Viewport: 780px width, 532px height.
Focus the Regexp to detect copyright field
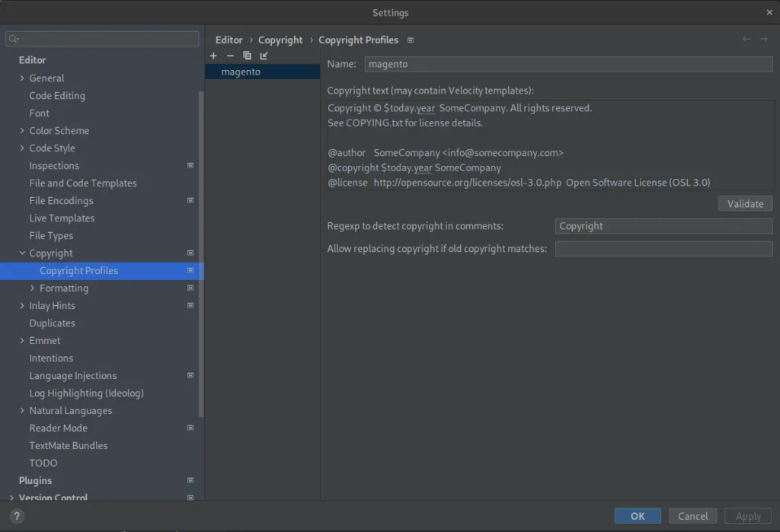click(x=663, y=226)
